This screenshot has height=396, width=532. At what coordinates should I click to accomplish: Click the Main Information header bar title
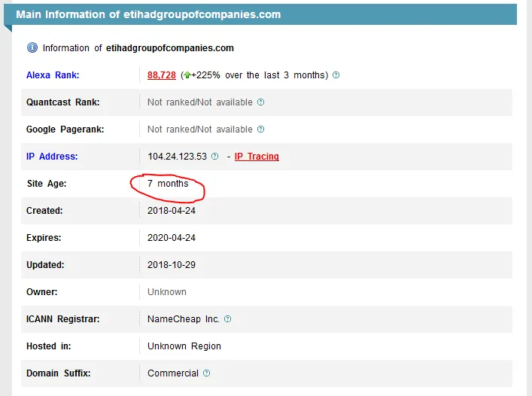click(x=148, y=14)
